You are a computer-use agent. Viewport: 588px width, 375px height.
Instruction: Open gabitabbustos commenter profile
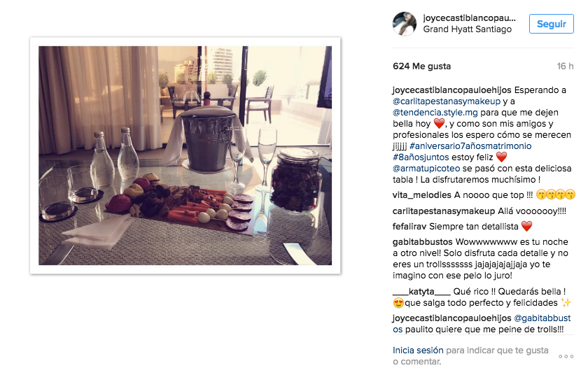(423, 242)
